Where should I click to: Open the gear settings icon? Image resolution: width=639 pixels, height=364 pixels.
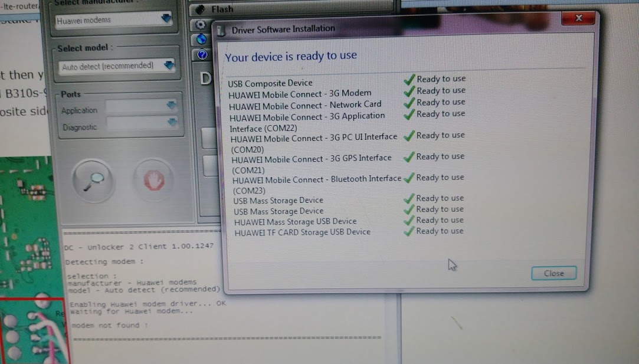click(200, 24)
